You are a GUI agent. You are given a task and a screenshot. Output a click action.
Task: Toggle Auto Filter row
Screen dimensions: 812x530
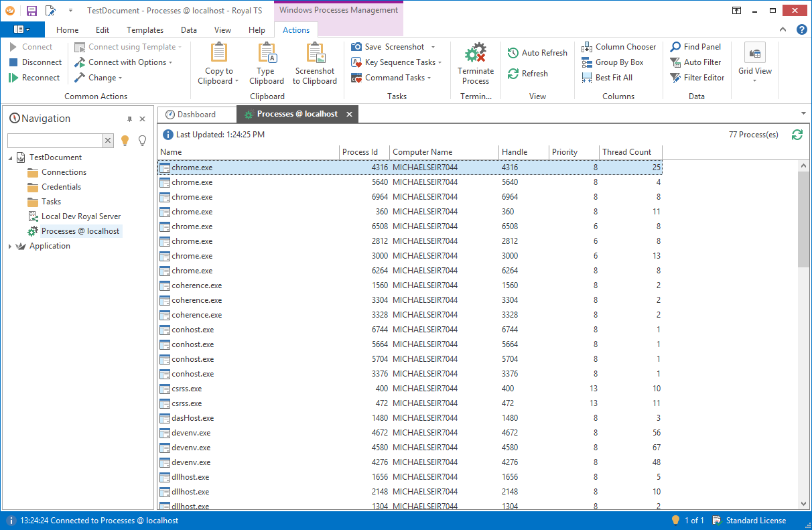(x=695, y=62)
